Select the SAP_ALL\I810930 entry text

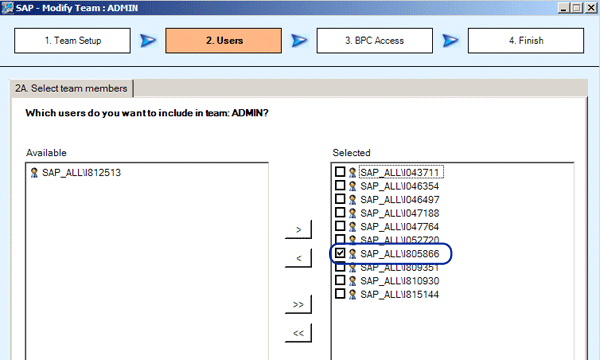(x=399, y=281)
